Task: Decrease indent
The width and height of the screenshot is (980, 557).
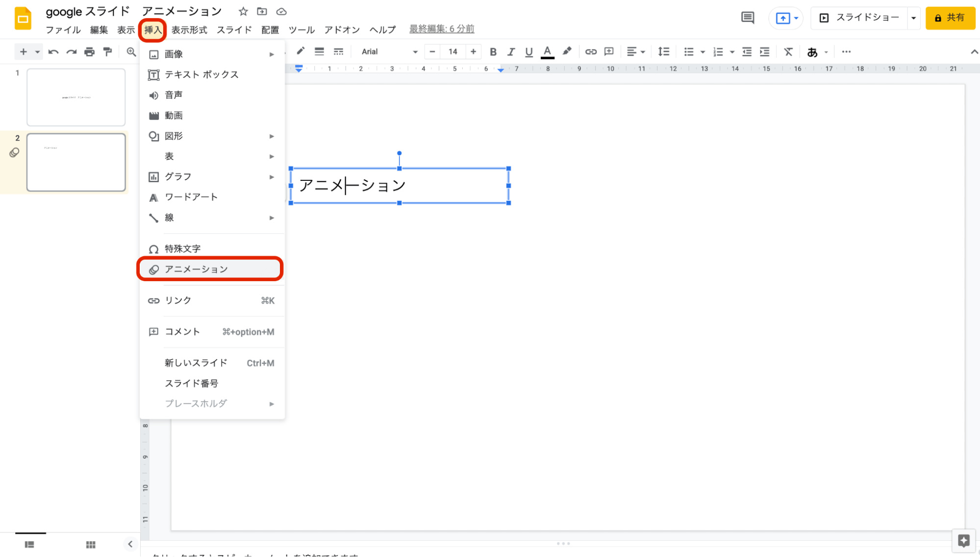Action: pyautogui.click(x=747, y=51)
